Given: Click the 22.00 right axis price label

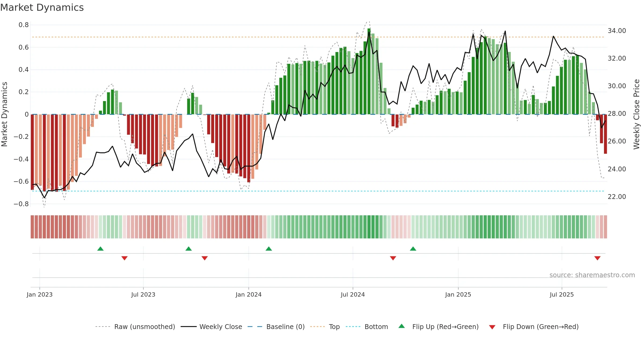Looking at the screenshot, I should coord(617,197).
